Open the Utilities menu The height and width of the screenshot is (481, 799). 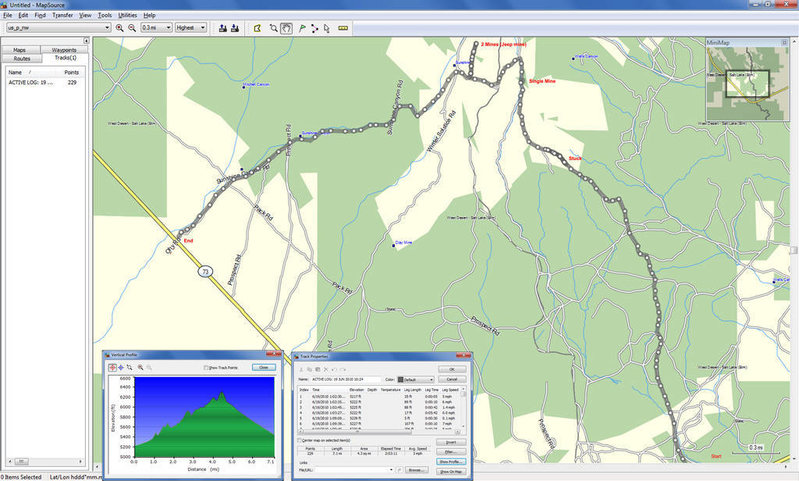click(x=127, y=15)
